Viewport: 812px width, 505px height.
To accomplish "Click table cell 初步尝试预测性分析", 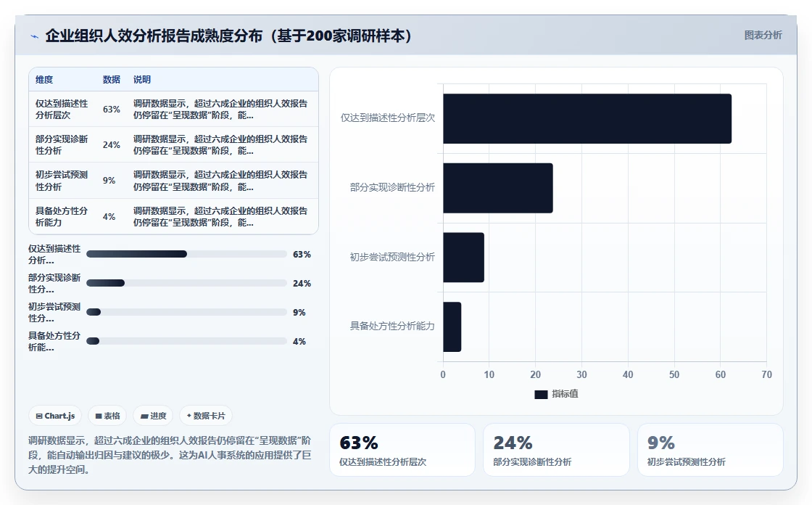I will [x=62, y=181].
